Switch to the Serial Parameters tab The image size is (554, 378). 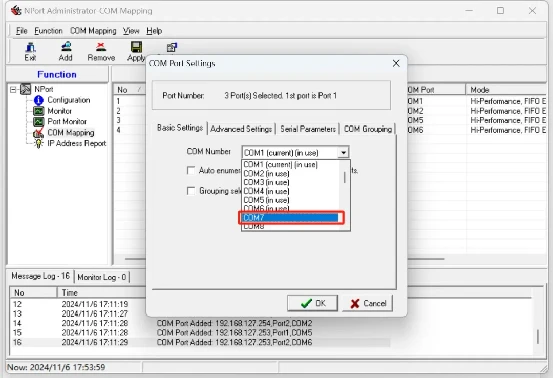(x=308, y=129)
